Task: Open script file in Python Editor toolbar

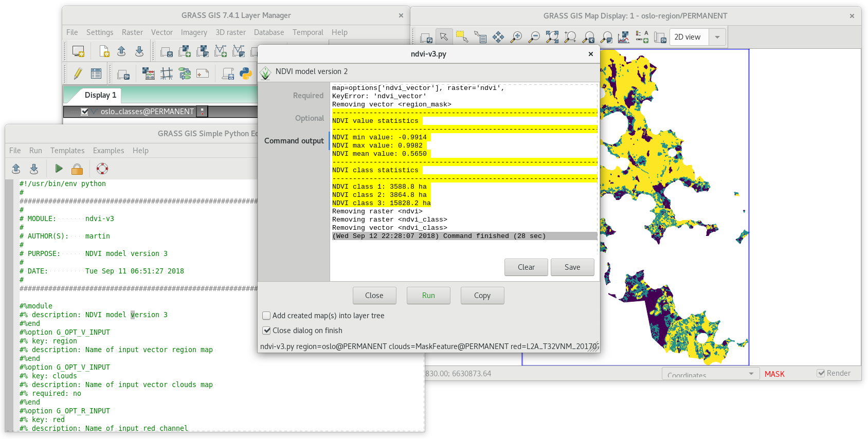Action: (x=16, y=169)
